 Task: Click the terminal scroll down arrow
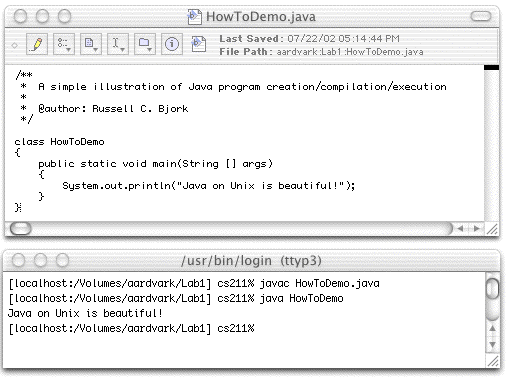pos(493,344)
